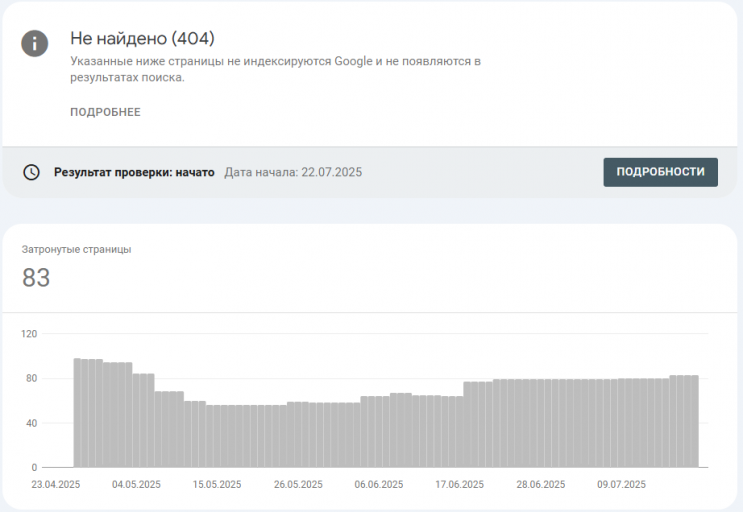Click the 28.06.2025 date label

click(x=541, y=485)
